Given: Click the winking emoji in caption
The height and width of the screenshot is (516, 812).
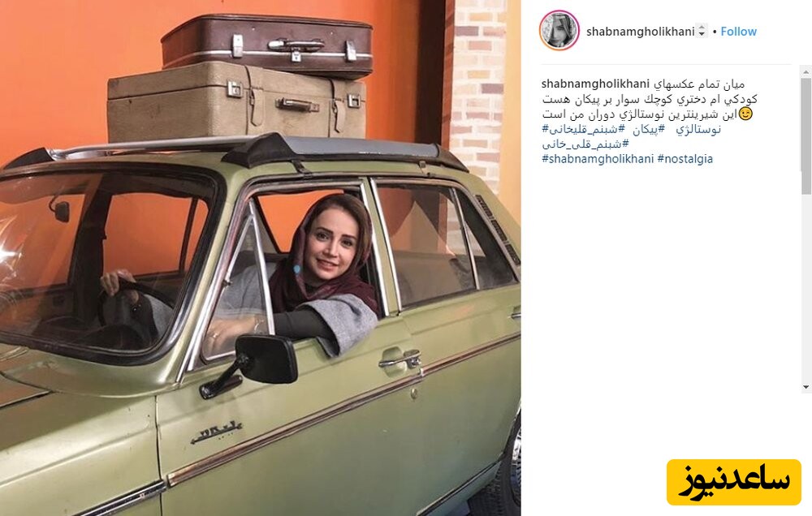Looking at the screenshot, I should pos(745,114).
